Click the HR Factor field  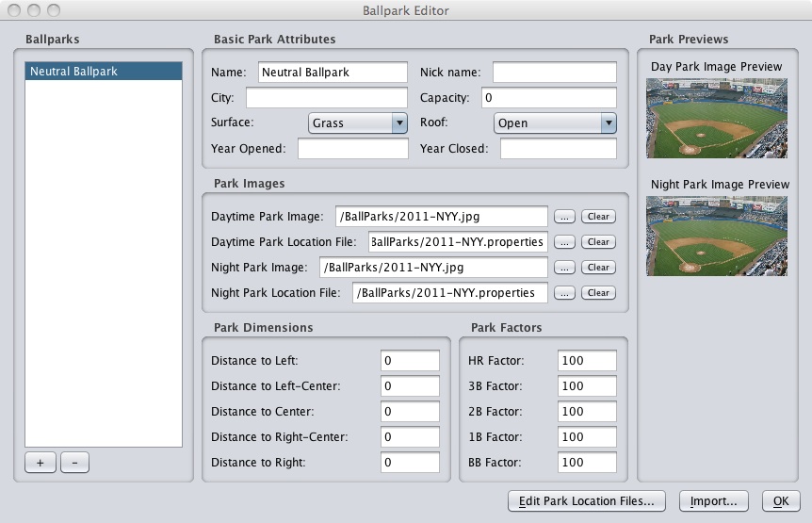tap(587, 360)
